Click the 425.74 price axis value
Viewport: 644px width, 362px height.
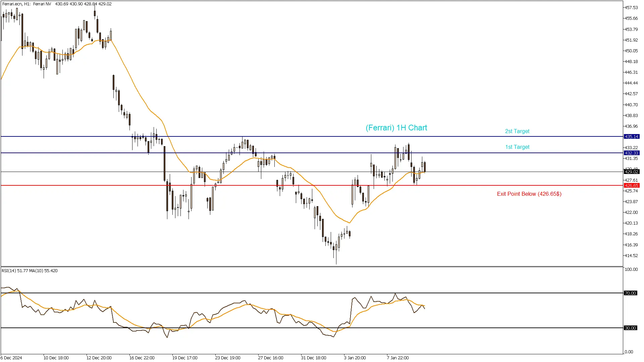click(631, 191)
